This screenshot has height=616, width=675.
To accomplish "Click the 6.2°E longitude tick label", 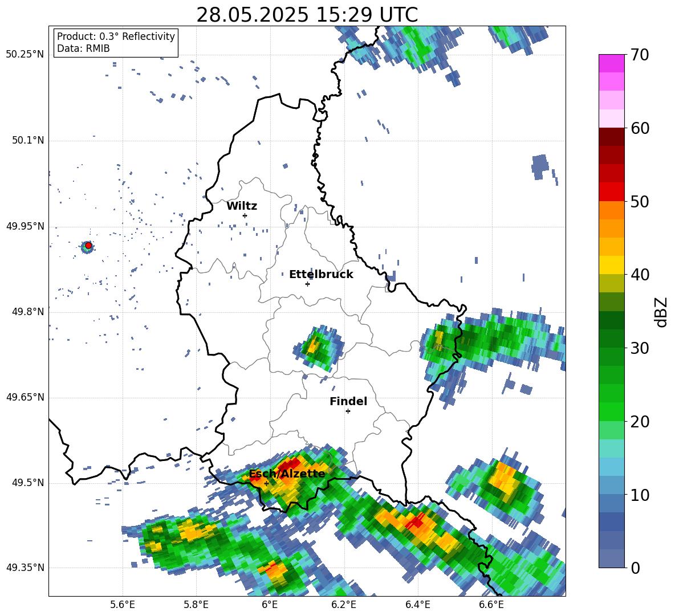I will (x=344, y=605).
